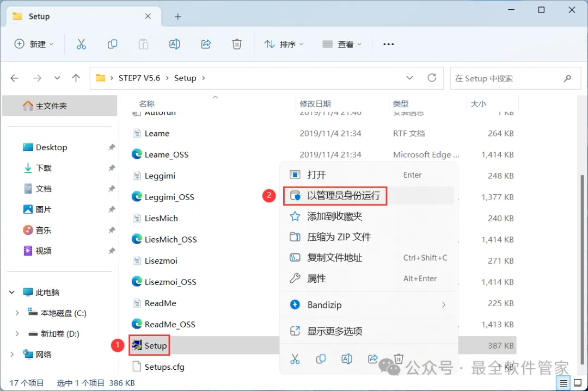The height and width of the screenshot is (391, 588).
Task: Choose 打开 in context menu
Action: pos(369,175)
